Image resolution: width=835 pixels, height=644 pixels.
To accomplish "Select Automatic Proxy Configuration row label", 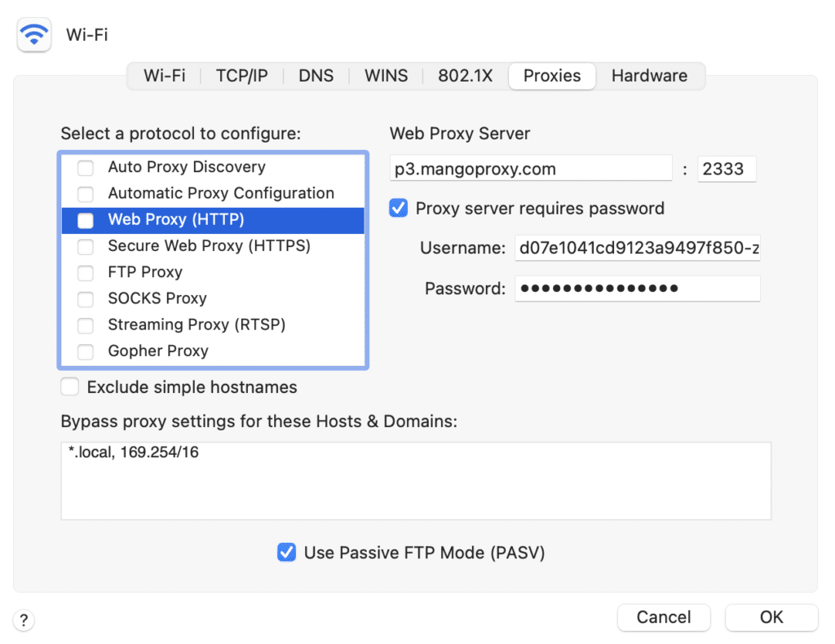I will point(221,193).
